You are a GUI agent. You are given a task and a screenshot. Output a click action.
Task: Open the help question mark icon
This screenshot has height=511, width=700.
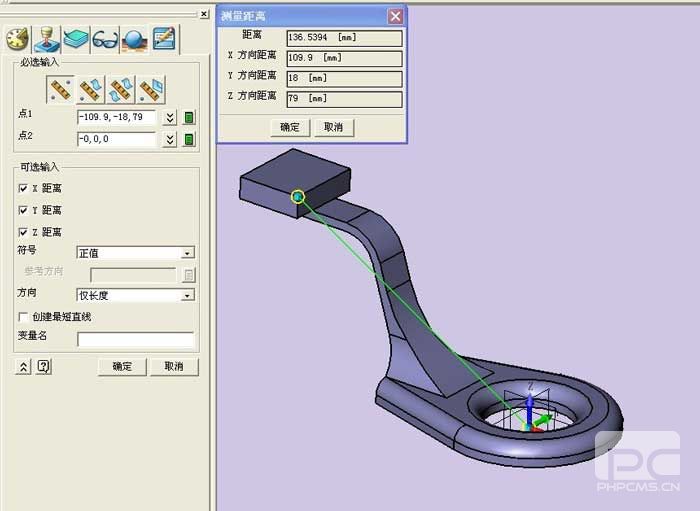point(43,367)
